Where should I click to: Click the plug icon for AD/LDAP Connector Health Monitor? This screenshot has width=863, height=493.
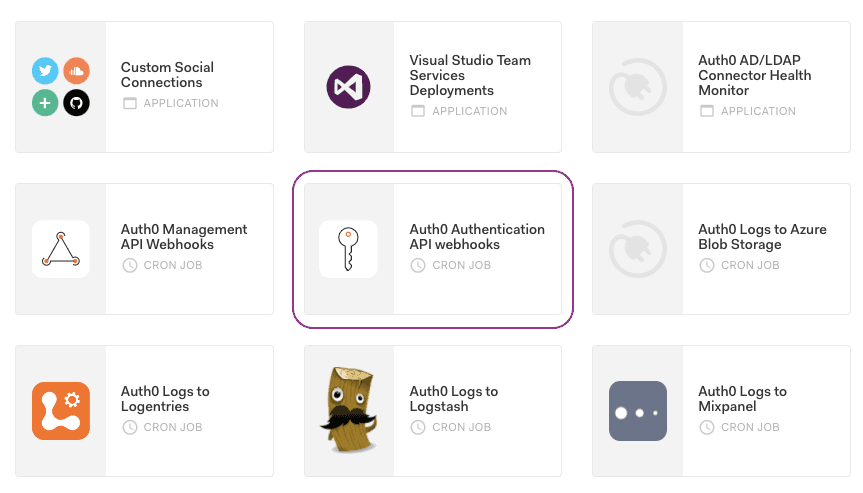point(638,87)
